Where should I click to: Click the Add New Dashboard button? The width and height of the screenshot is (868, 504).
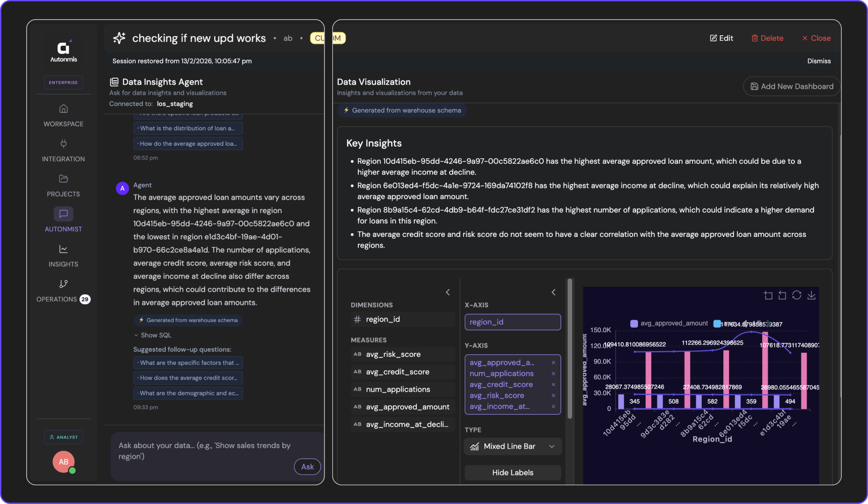(x=791, y=86)
